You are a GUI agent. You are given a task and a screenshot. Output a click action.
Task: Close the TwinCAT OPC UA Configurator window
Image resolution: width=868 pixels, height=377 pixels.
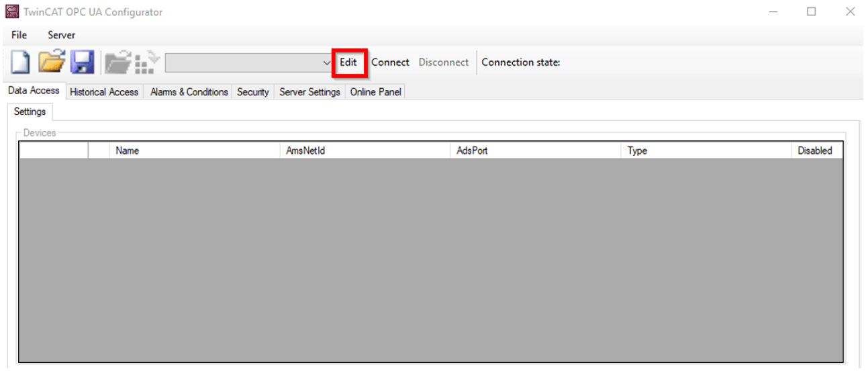click(851, 12)
